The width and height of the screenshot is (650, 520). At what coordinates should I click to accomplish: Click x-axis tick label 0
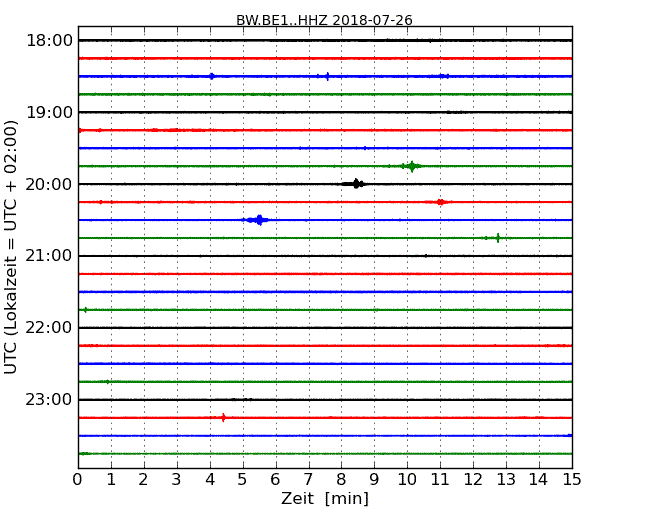[78, 480]
